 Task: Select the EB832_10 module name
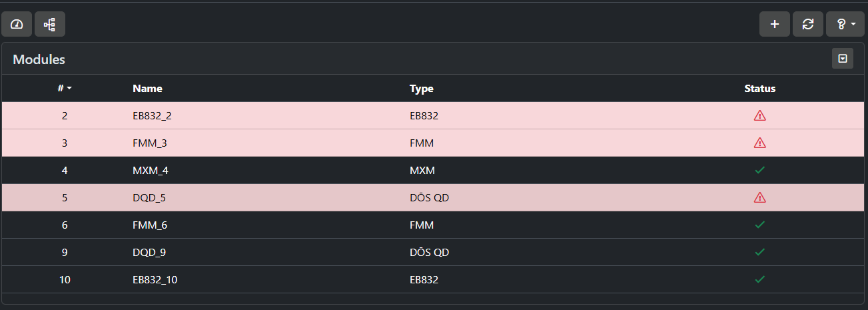(x=155, y=279)
